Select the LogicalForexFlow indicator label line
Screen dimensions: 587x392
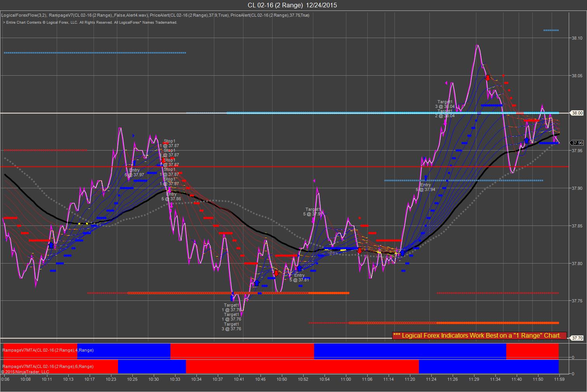pyautogui.click(x=155, y=15)
